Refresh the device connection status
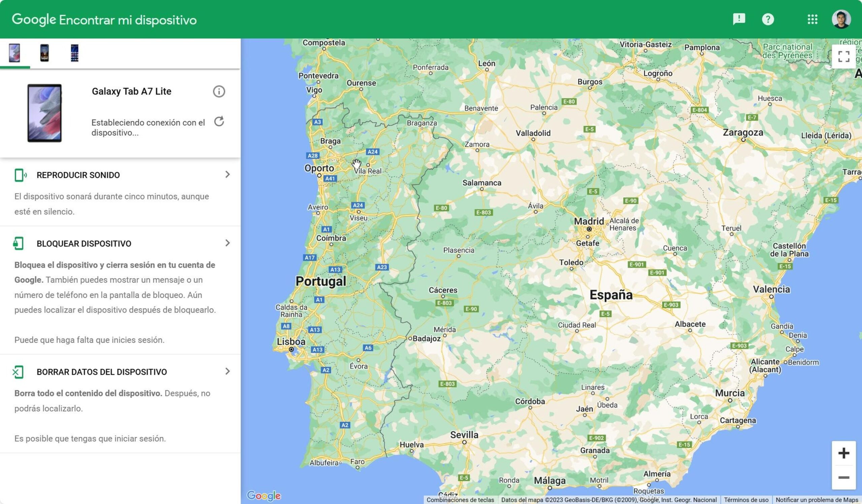This screenshot has width=862, height=504. tap(219, 121)
